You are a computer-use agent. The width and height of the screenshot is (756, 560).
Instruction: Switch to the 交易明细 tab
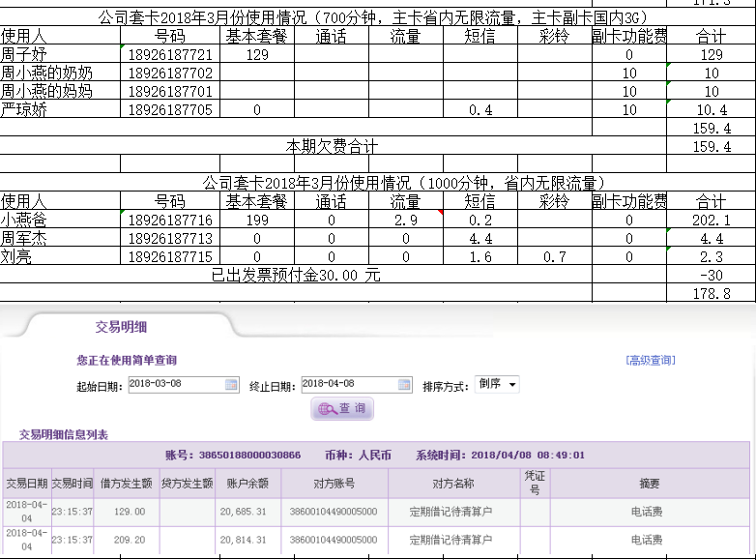(x=121, y=328)
